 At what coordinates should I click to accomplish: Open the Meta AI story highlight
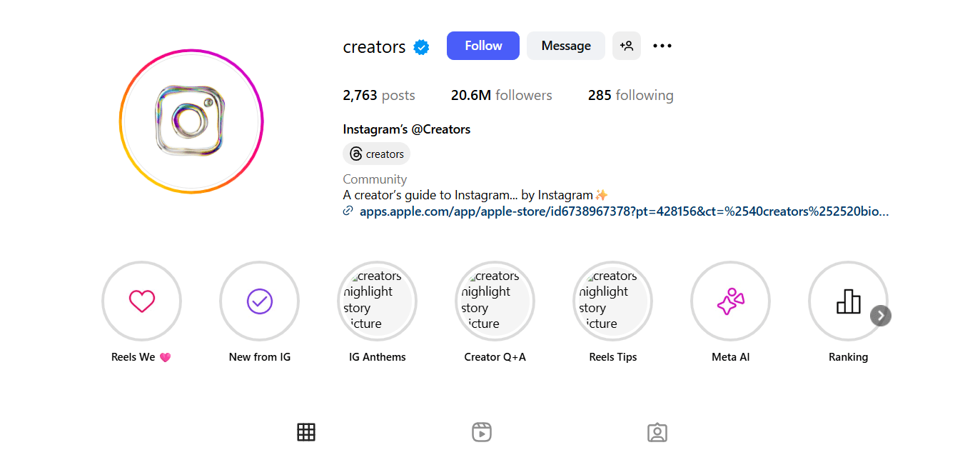click(x=730, y=301)
